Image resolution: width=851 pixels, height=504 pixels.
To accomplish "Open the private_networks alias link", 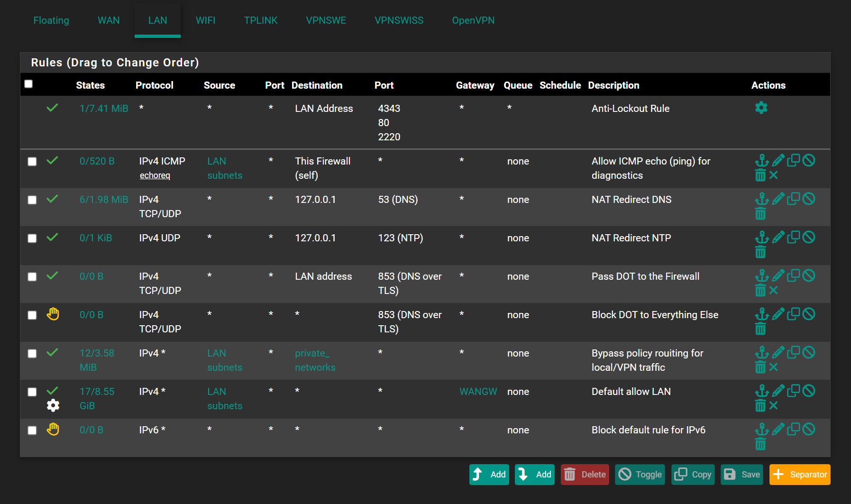I will pos(315,360).
